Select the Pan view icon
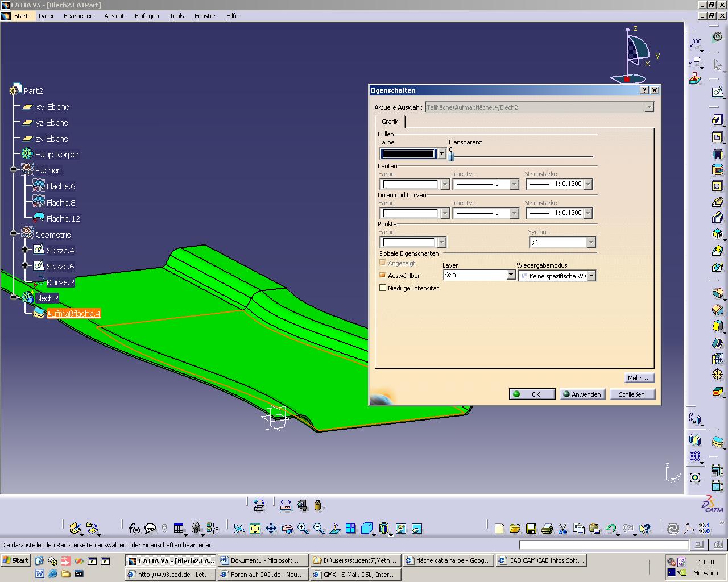This screenshot has height=582, width=728. (x=271, y=529)
